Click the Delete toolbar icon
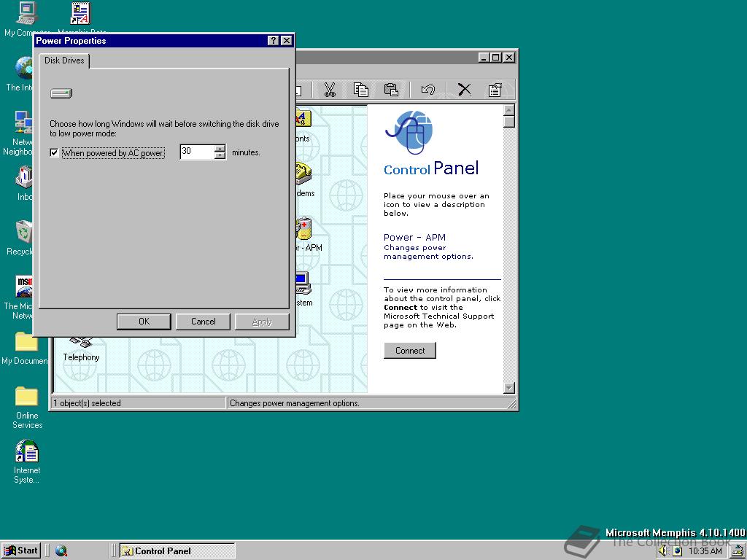 (464, 90)
